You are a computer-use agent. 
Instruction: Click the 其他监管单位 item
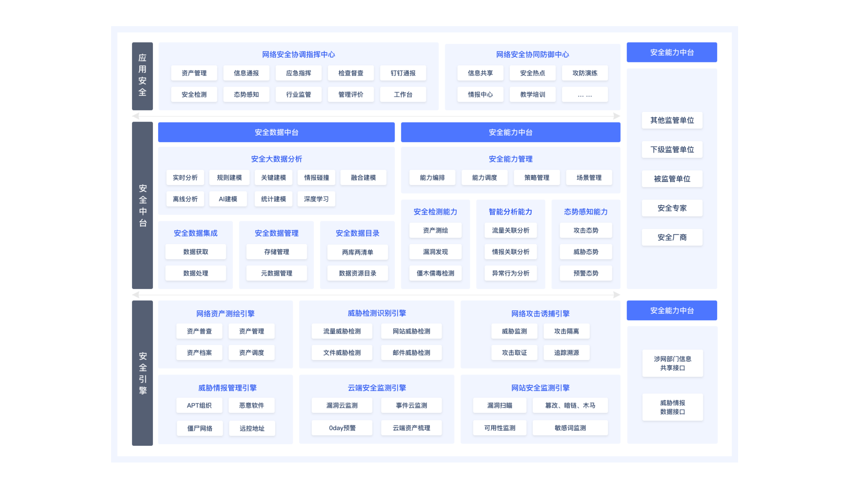pyautogui.click(x=672, y=121)
